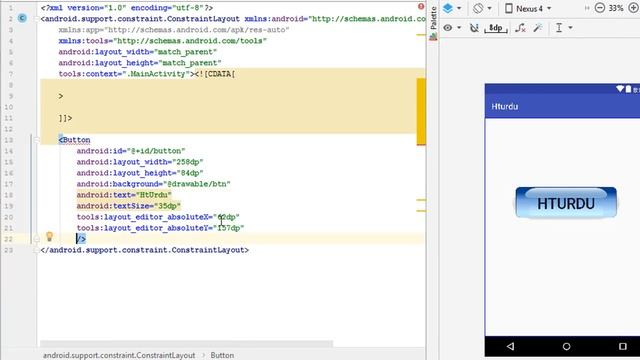This screenshot has width=640, height=360.
Task: Click the 33% zoom level text
Action: pos(616,8)
